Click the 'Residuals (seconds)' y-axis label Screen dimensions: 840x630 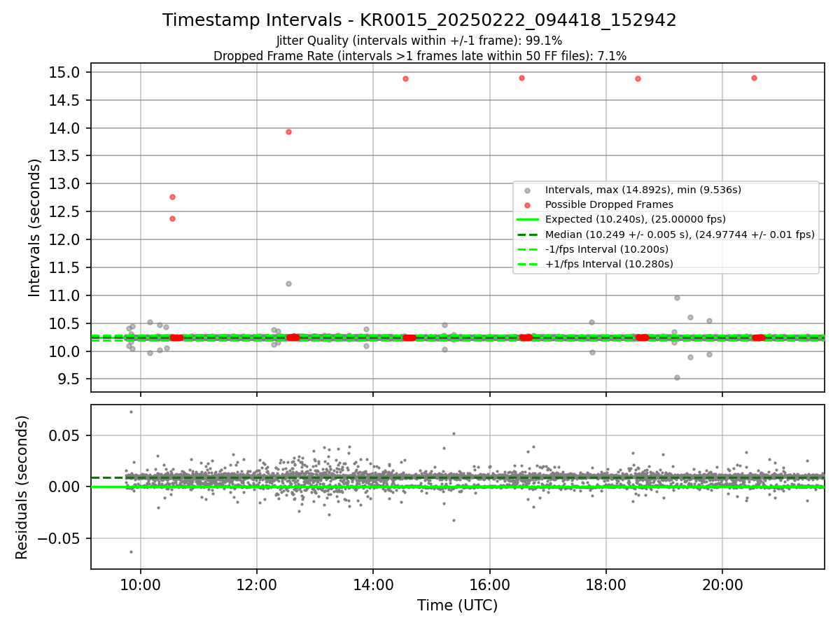click(x=22, y=487)
